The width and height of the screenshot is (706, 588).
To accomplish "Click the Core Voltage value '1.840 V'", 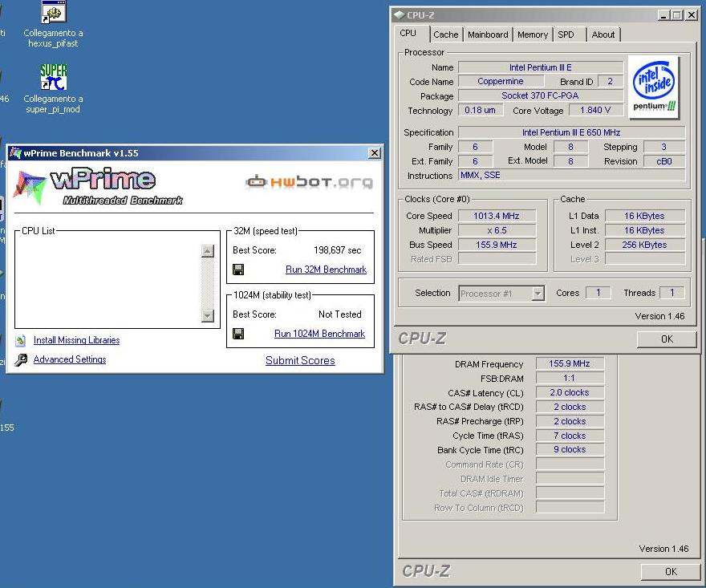I will click(x=595, y=111).
